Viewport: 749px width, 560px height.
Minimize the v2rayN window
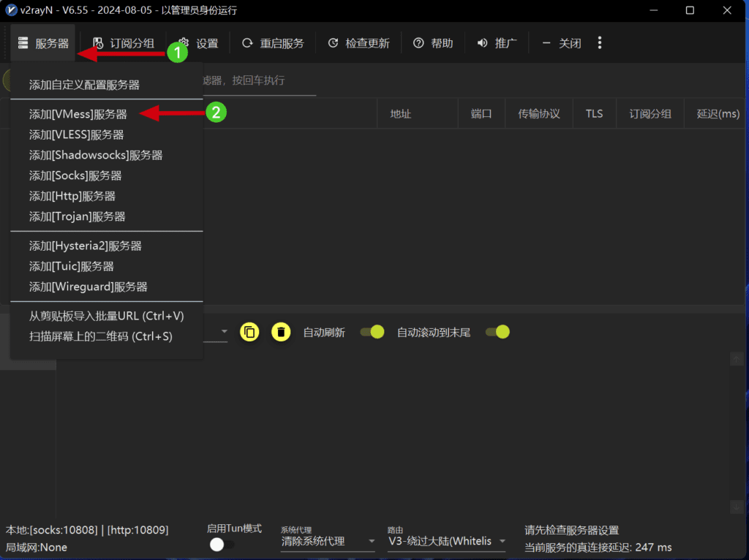[x=653, y=10]
